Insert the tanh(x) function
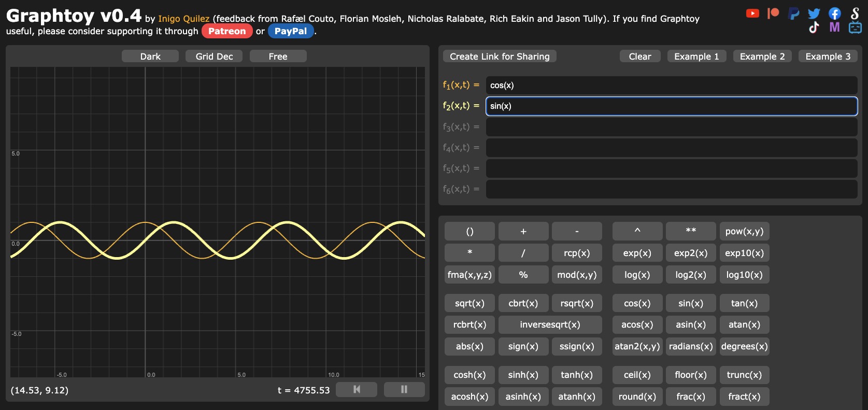The width and height of the screenshot is (868, 410). tap(577, 375)
